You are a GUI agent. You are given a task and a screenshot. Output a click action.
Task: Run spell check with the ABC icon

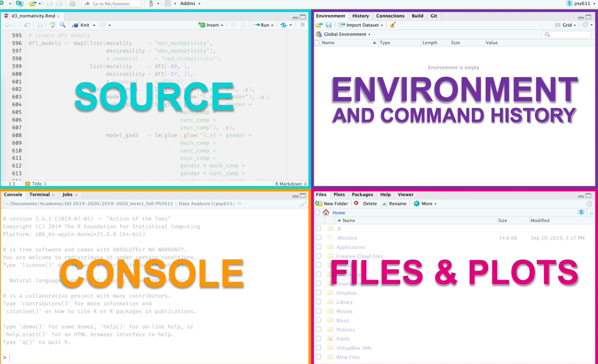53,25
